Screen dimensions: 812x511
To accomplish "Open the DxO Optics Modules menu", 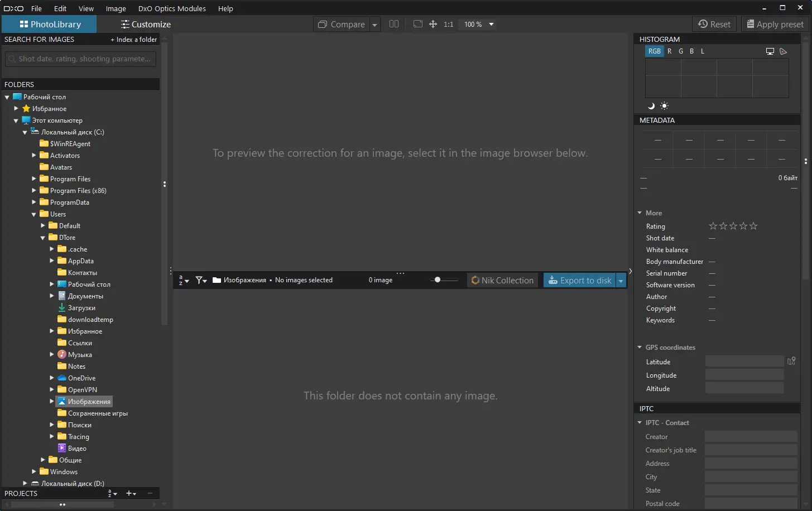I will point(172,8).
